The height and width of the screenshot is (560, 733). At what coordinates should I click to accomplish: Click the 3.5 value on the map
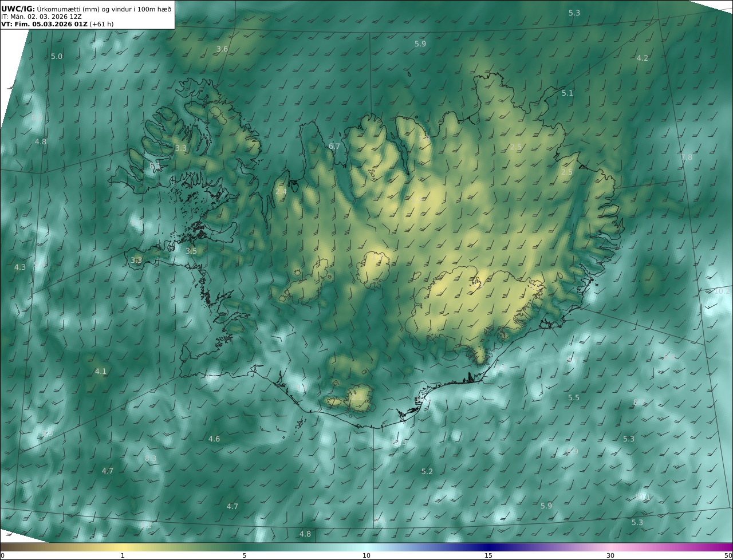(191, 251)
